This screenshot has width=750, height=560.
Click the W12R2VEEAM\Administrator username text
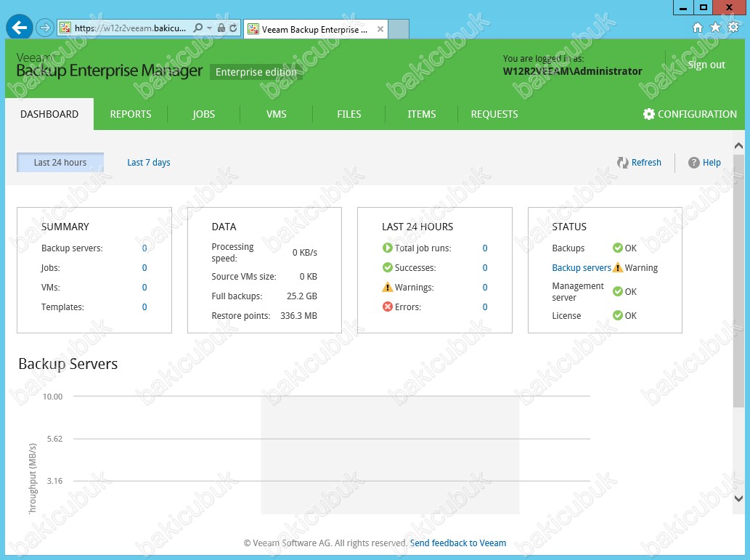(x=573, y=71)
